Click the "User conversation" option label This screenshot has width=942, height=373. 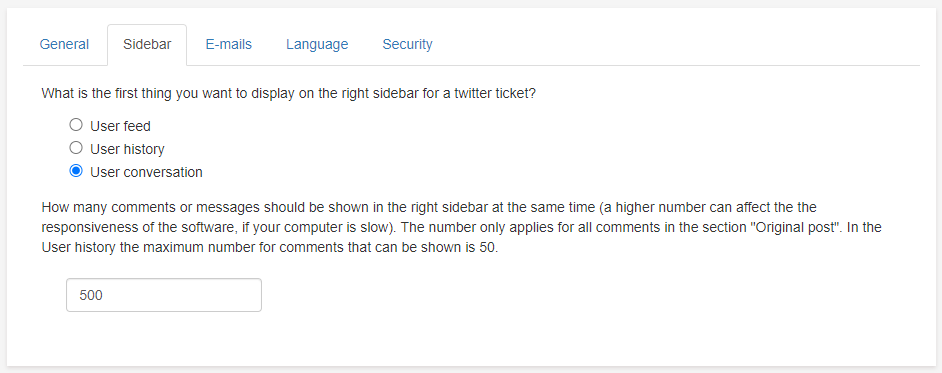pyautogui.click(x=147, y=172)
